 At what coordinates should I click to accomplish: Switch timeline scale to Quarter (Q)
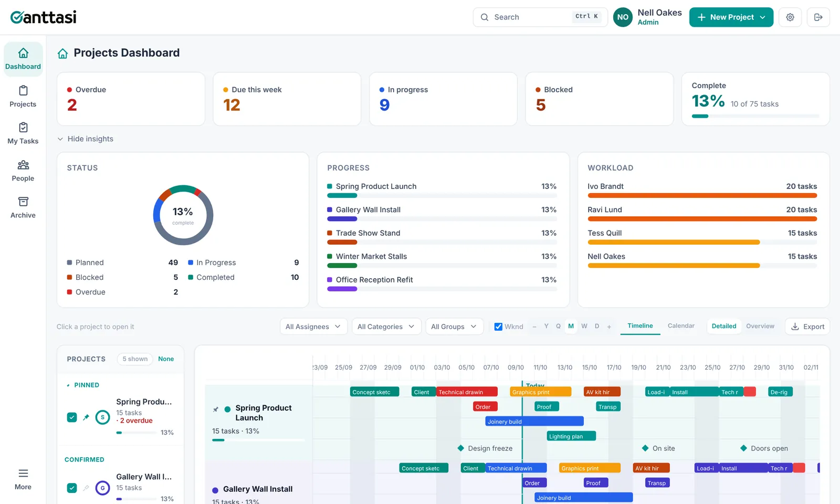click(558, 326)
